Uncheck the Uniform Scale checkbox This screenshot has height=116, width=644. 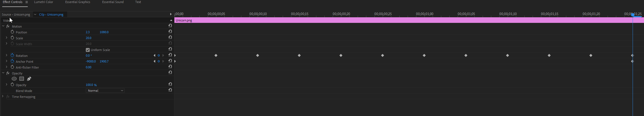[88, 50]
